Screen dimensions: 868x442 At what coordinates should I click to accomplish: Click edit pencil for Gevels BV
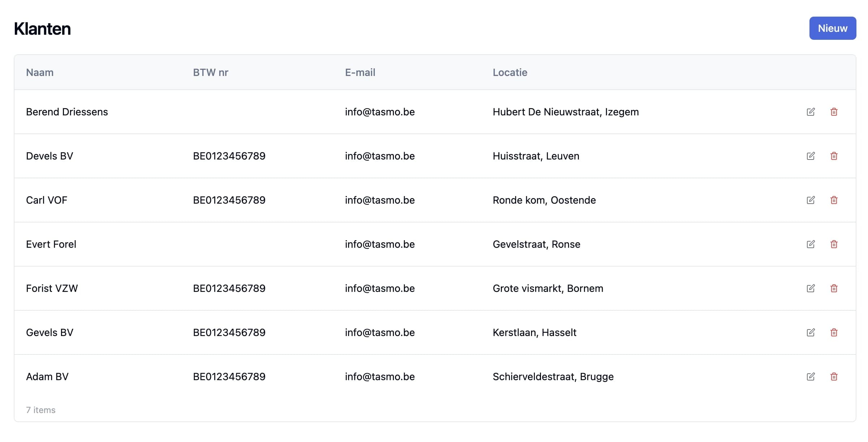(x=811, y=332)
